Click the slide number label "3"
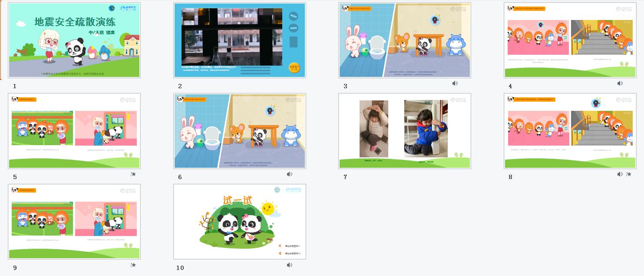The height and width of the screenshot is (276, 644). coord(345,86)
